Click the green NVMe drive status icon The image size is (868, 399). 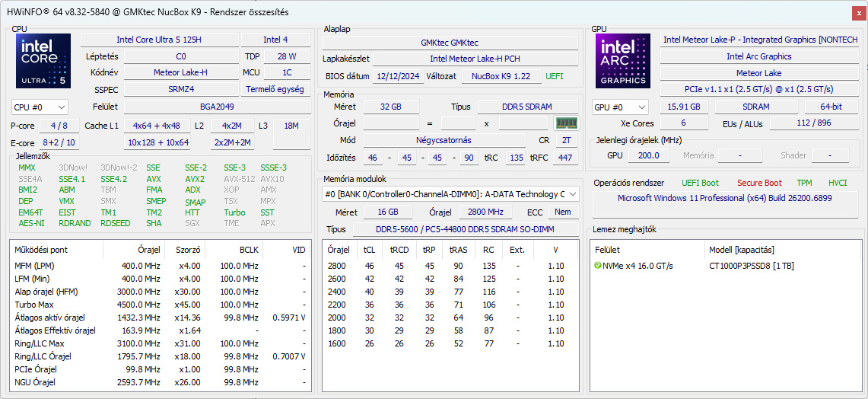pos(598,266)
